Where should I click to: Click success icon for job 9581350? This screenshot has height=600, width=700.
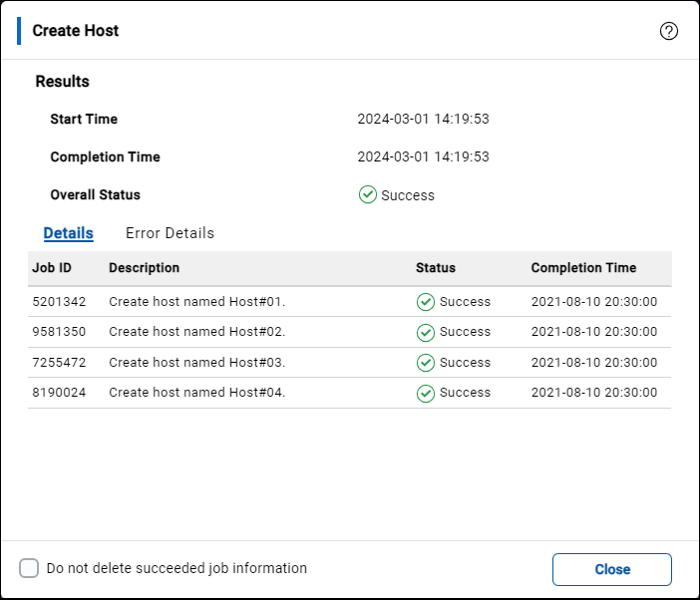[425, 332]
